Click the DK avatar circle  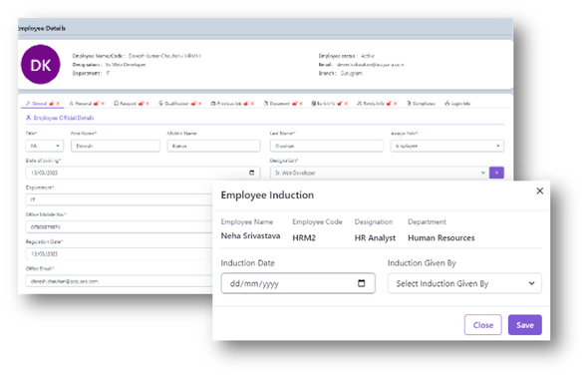coord(41,65)
